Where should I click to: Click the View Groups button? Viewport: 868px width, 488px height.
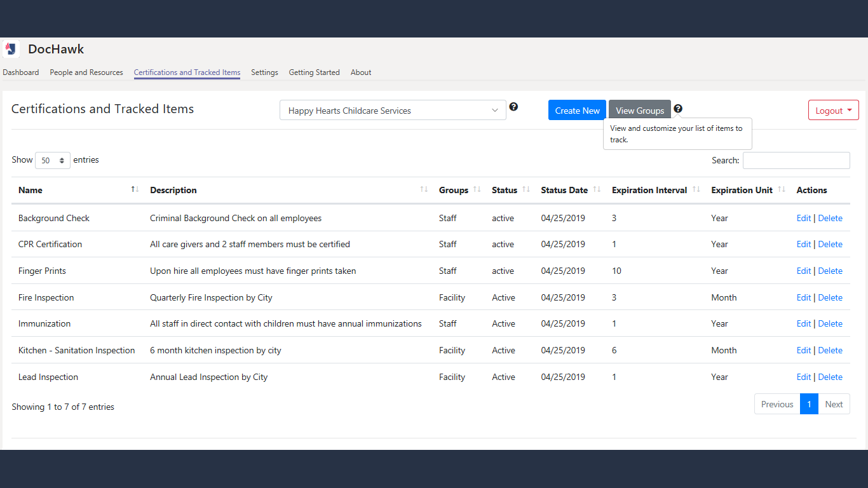point(640,110)
